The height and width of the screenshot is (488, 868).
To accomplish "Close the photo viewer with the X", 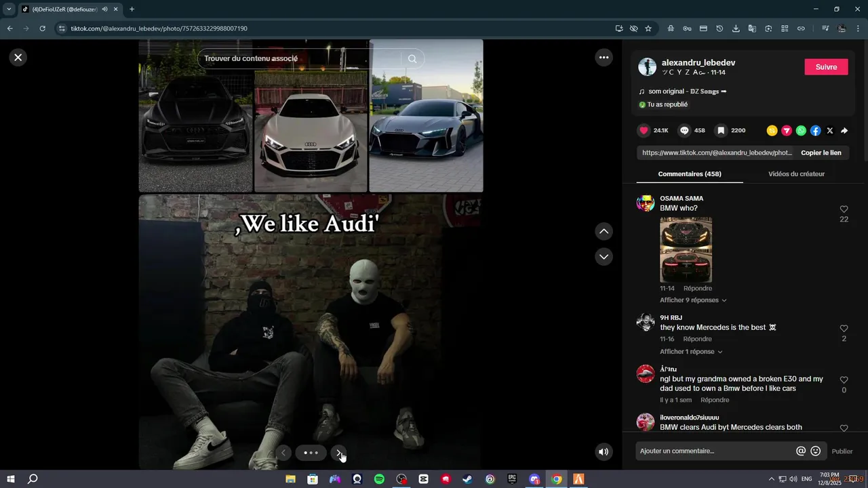I will tap(18, 58).
